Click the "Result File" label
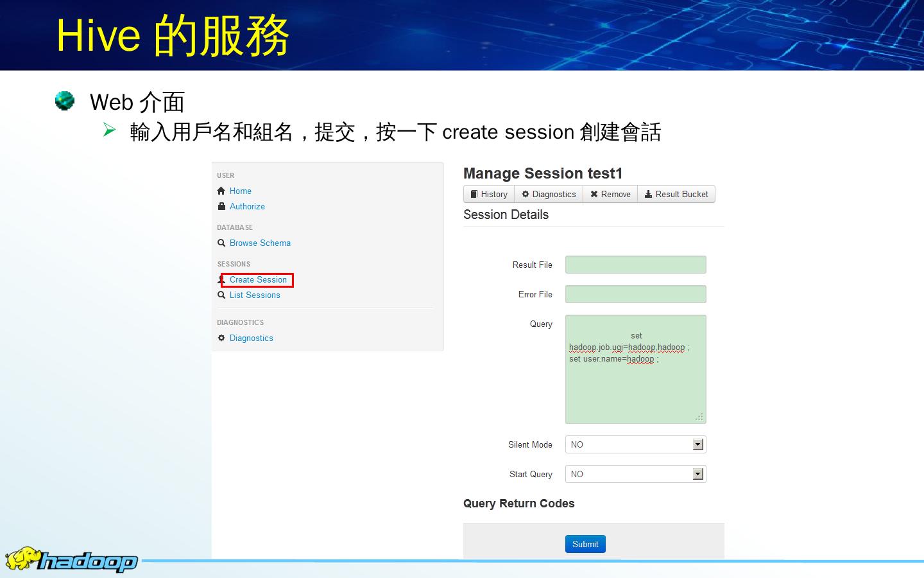Image resolution: width=924 pixels, height=578 pixels. [x=533, y=265]
